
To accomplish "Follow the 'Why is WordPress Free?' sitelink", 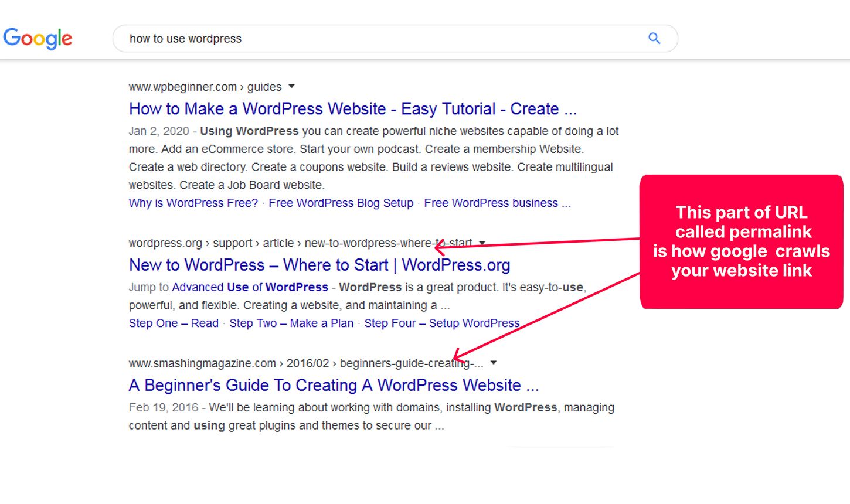I will click(x=193, y=203).
